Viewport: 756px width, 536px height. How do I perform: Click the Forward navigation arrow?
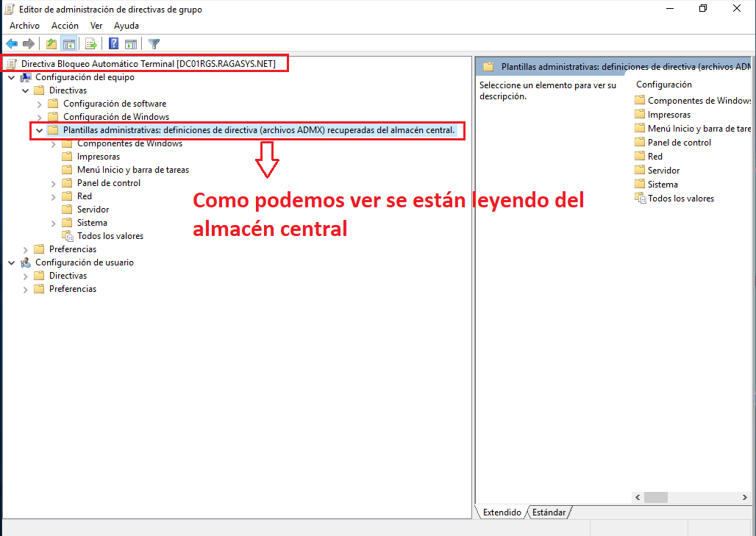[x=27, y=43]
